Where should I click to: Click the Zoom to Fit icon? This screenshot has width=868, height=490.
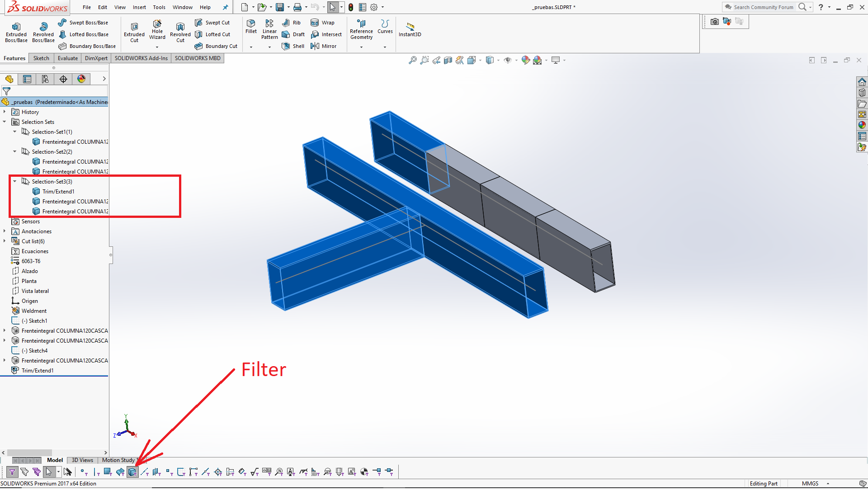tap(413, 60)
